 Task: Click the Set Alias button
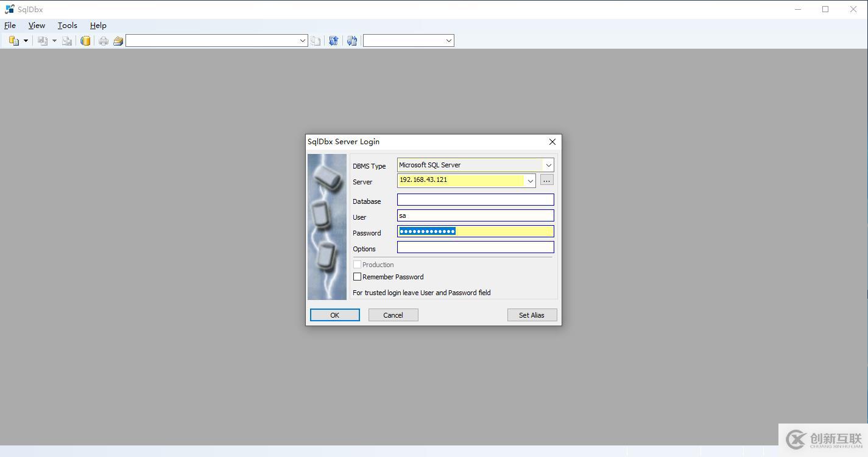(x=532, y=315)
